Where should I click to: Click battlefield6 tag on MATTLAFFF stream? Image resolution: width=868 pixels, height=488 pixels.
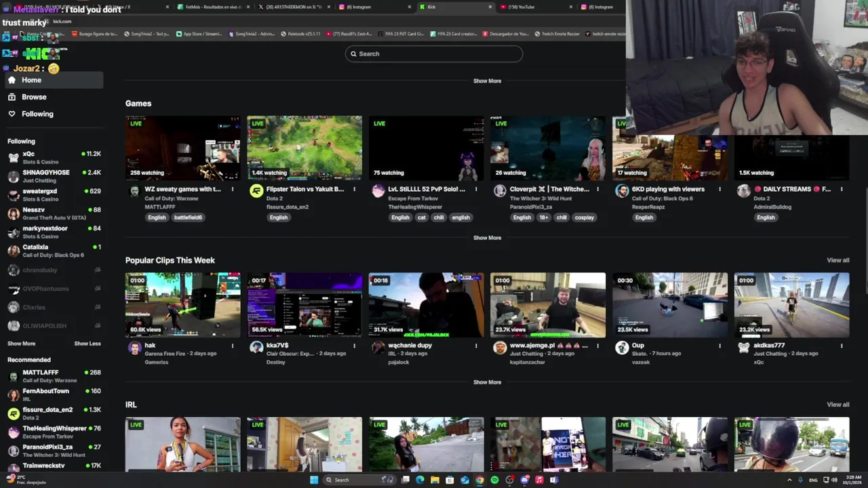click(188, 218)
